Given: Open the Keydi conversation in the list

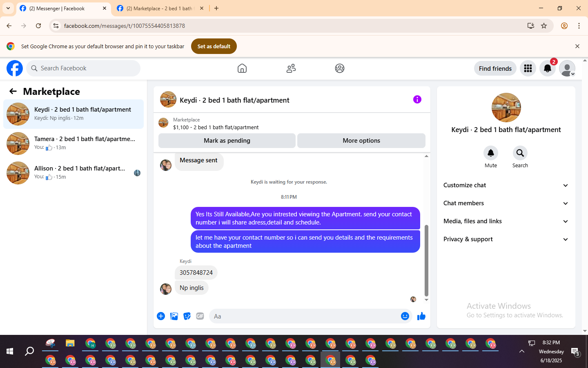Looking at the screenshot, I should [x=73, y=114].
